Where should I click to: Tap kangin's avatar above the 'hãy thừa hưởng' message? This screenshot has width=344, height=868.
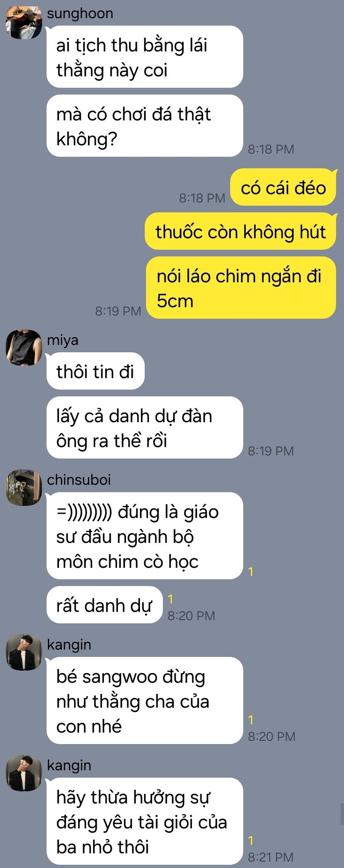(x=23, y=773)
